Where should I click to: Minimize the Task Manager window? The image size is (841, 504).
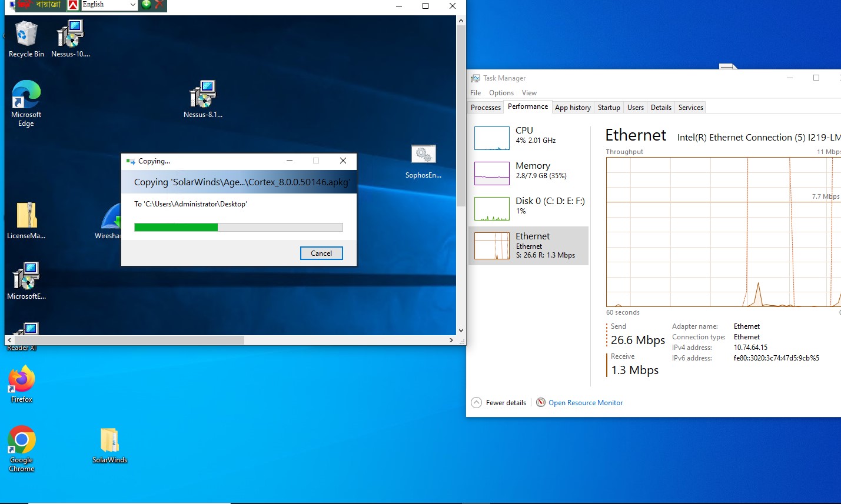[x=790, y=78]
